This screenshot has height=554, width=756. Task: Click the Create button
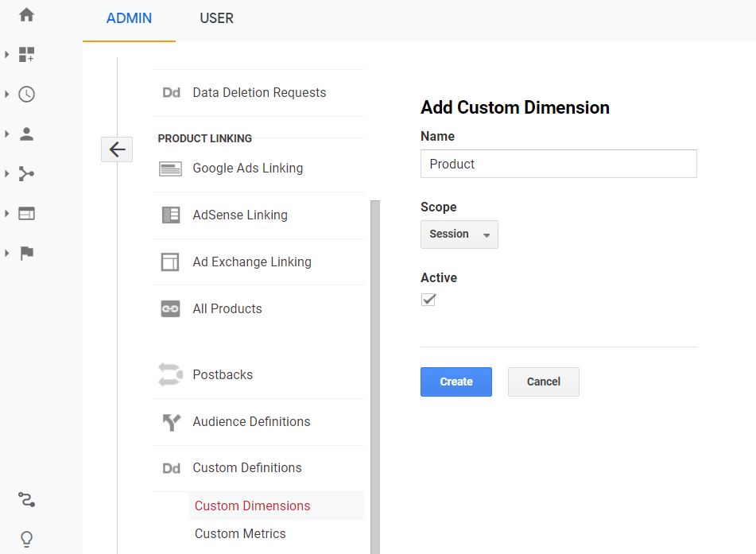coord(456,382)
